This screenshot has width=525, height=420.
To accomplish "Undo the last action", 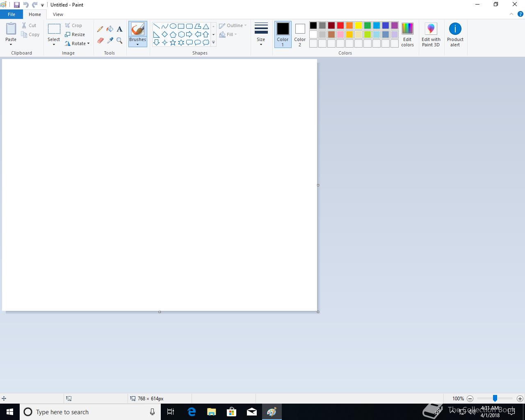I will (x=26, y=5).
